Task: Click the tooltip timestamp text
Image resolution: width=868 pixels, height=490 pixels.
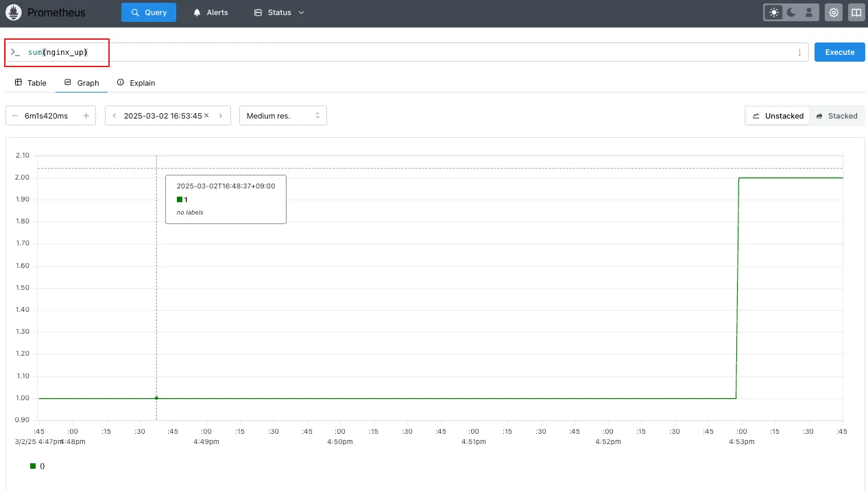Action: pyautogui.click(x=226, y=186)
